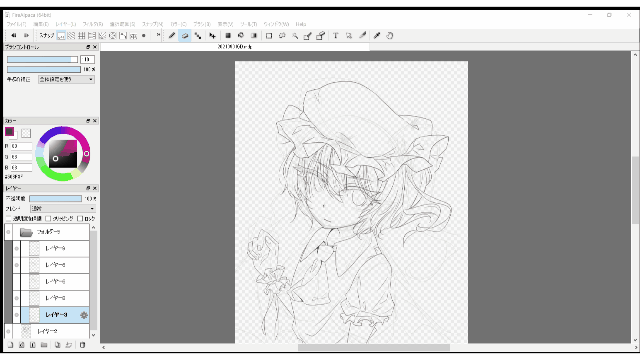The width and height of the screenshot is (640, 360).
Task: Hide the フォルダー folder layer
Action: tap(8, 232)
